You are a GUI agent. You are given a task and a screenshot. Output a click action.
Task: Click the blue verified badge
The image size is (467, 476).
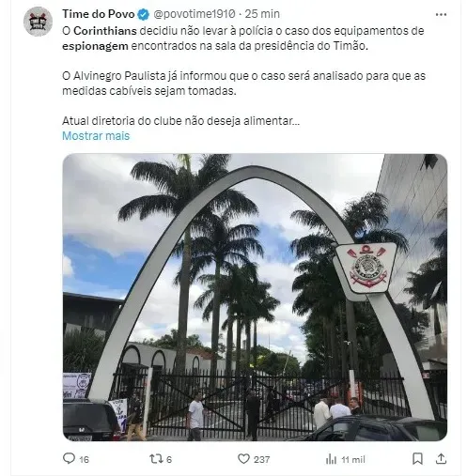point(144,14)
